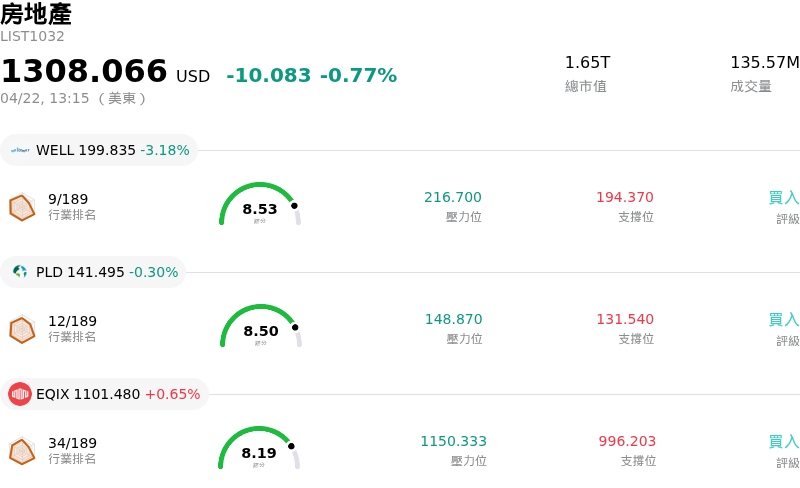Click PLD's 131.540 support level

coord(625,320)
